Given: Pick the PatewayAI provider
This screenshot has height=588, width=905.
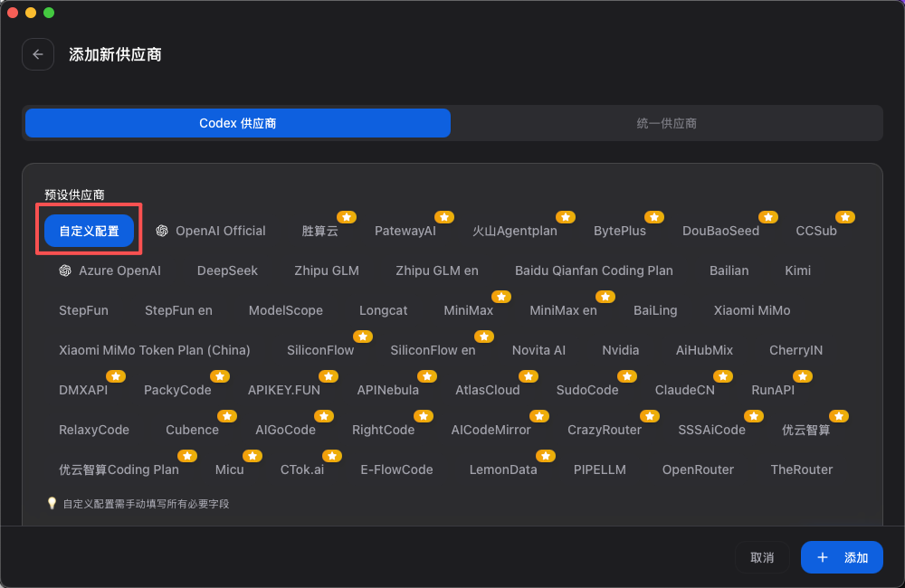Looking at the screenshot, I should click(x=405, y=231).
